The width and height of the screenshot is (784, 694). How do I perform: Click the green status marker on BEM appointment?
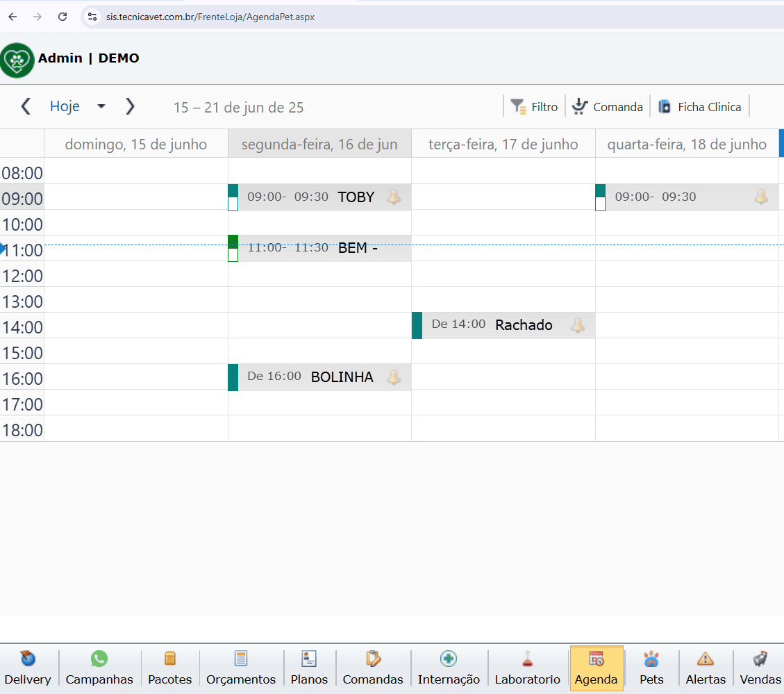[x=233, y=242]
